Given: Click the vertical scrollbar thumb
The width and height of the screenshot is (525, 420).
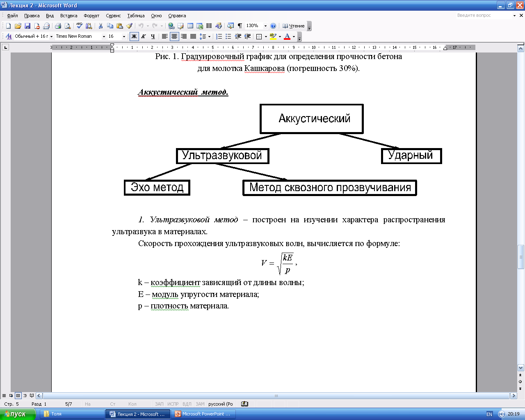Looking at the screenshot, I should point(521,257).
